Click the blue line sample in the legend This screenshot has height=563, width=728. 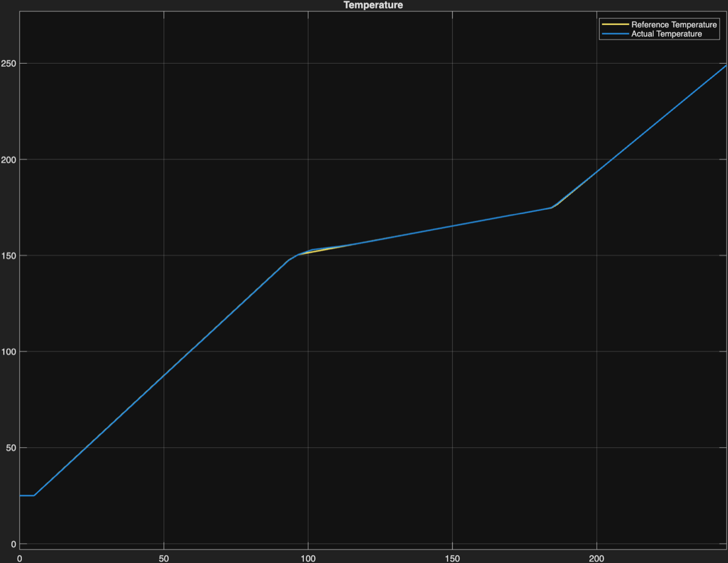tap(615, 34)
